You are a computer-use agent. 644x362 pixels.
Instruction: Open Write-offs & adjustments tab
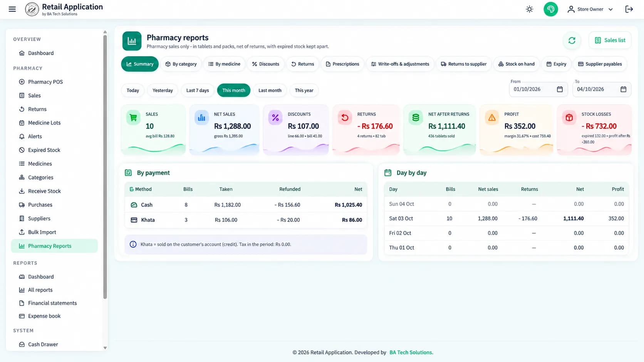pyautogui.click(x=400, y=64)
